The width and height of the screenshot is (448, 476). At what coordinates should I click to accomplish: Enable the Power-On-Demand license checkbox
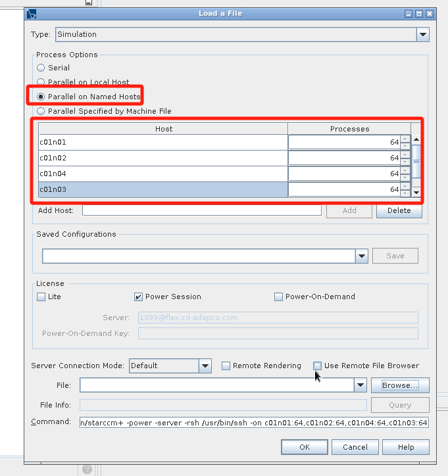tap(278, 297)
